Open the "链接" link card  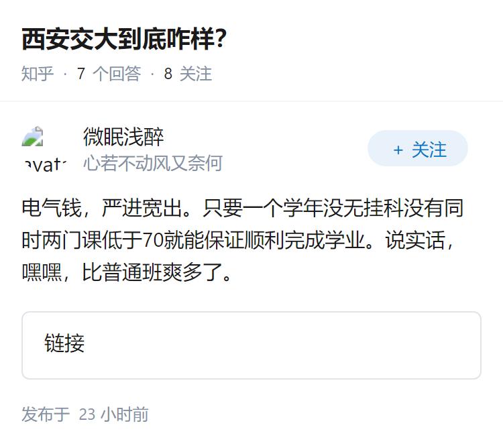[251, 345]
